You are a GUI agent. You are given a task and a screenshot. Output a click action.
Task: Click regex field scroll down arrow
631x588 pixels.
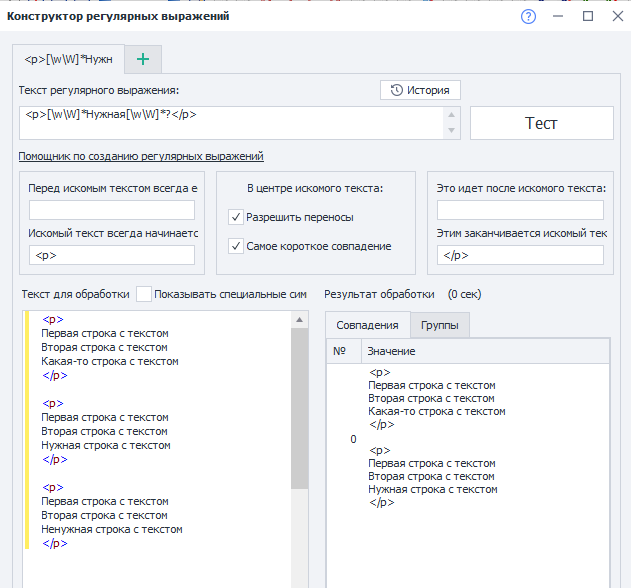point(452,130)
